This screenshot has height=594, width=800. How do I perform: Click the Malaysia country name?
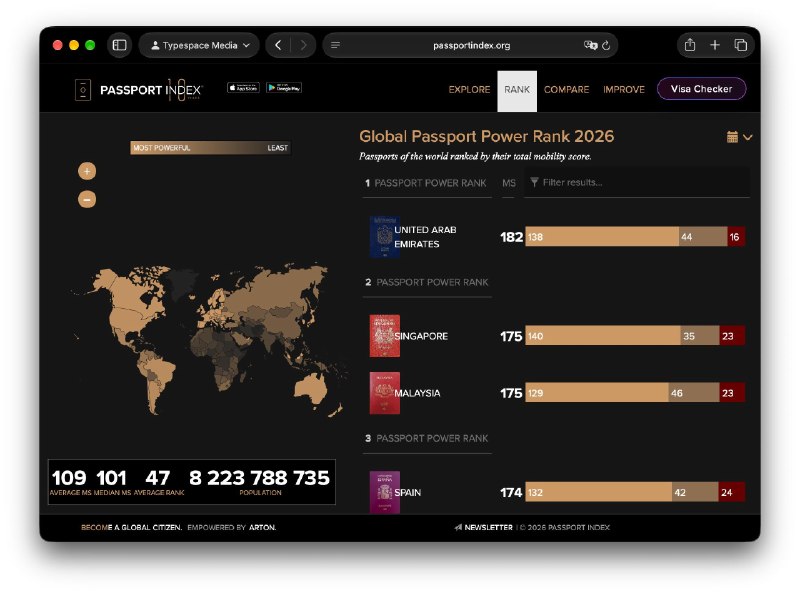click(417, 393)
